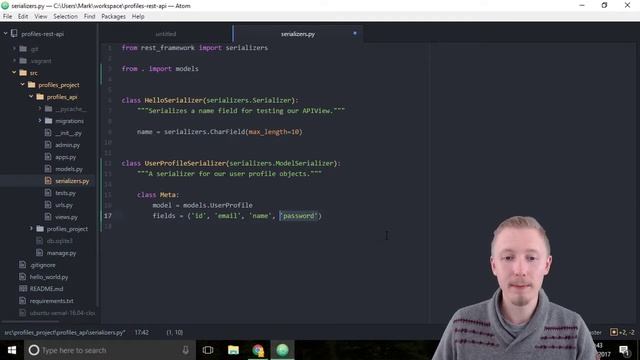The width and height of the screenshot is (640, 360).
Task: Click the apps.py file icon
Action: (x=48, y=157)
